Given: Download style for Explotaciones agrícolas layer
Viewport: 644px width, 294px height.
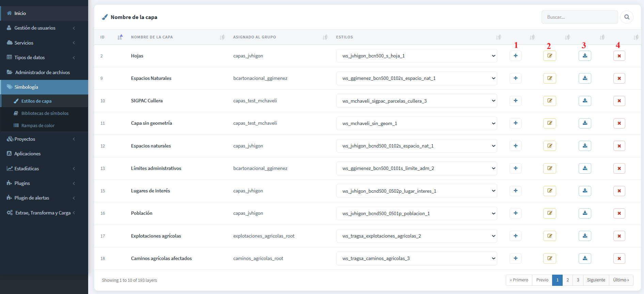Looking at the screenshot, I should click(585, 236).
